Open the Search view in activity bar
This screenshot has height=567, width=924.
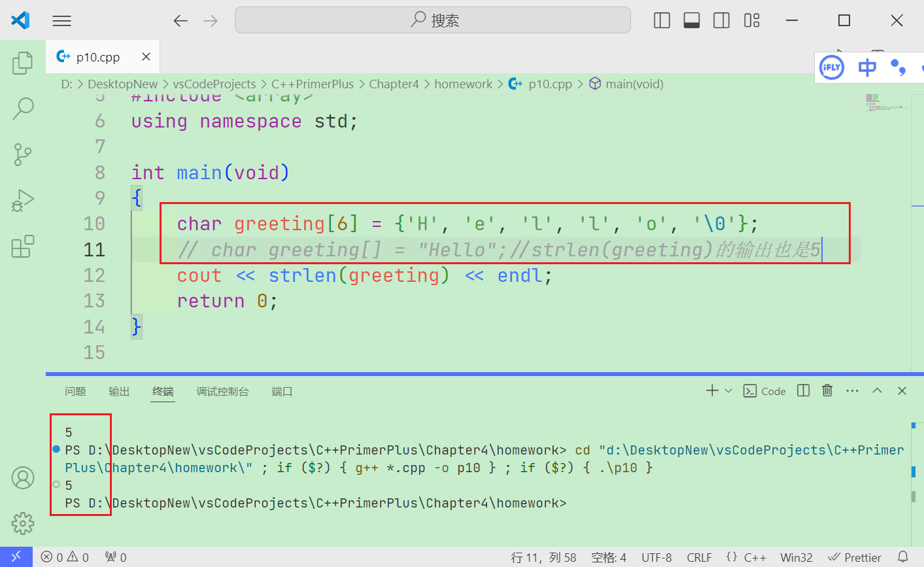[x=23, y=109]
